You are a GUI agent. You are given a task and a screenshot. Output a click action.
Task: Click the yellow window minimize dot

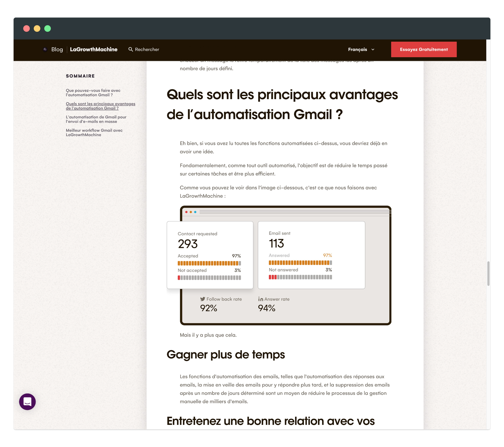click(x=37, y=28)
